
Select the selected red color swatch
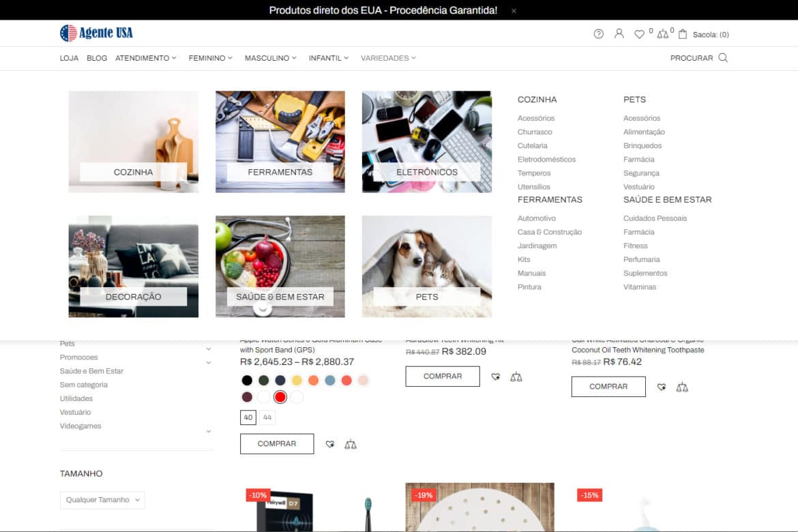point(280,397)
